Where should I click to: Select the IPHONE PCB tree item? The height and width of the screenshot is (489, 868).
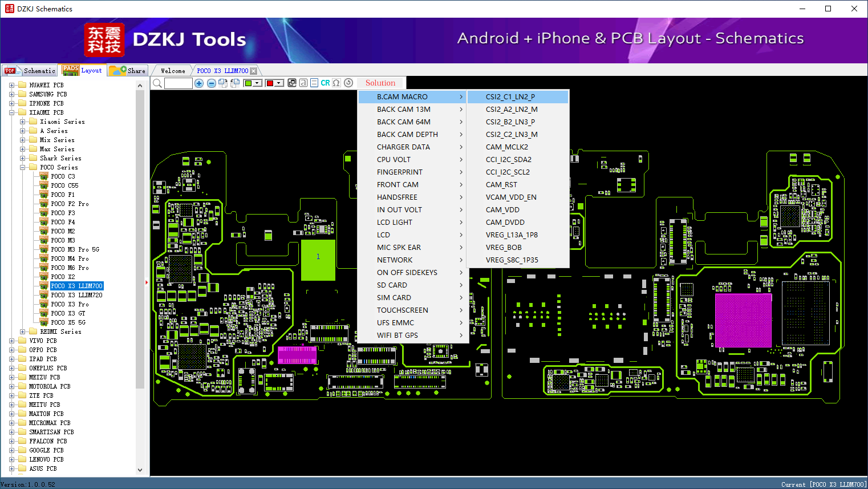point(46,103)
